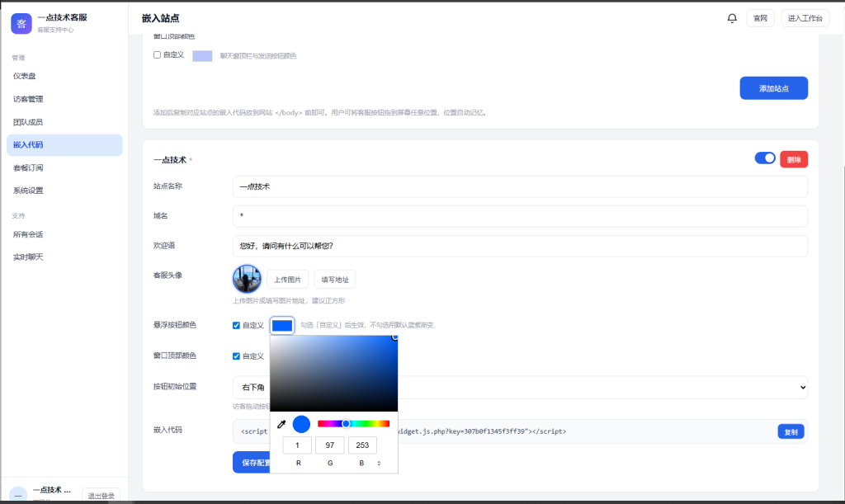Click the R value field
The height and width of the screenshot is (504, 845).
click(297, 445)
